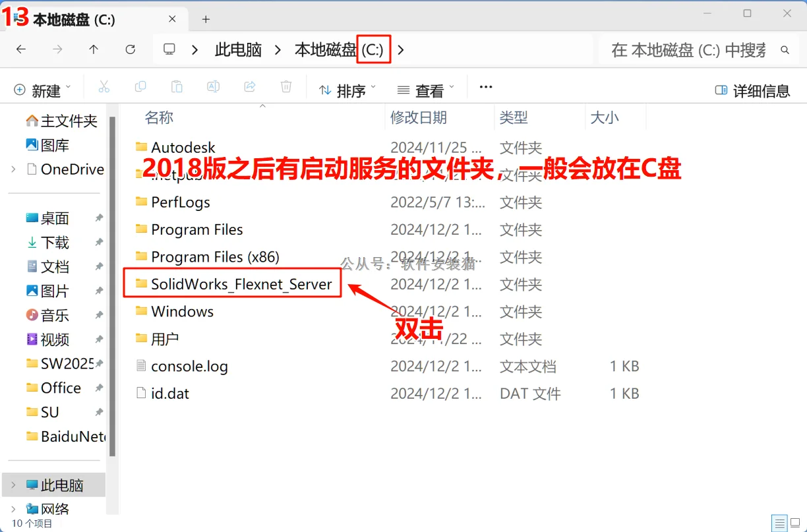Image resolution: width=807 pixels, height=532 pixels.
Task: Toggle the 详细信息 details pane
Action: [752, 90]
